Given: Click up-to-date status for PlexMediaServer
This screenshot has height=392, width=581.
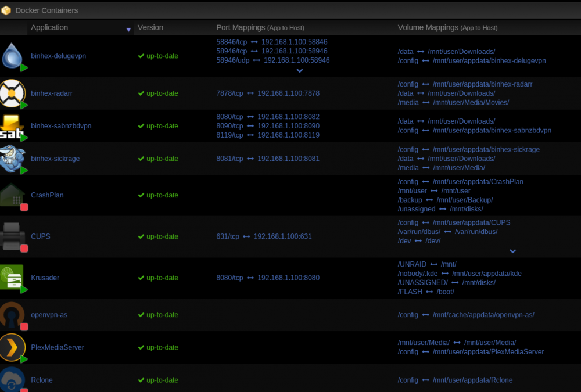Looking at the screenshot, I should click(x=162, y=347).
